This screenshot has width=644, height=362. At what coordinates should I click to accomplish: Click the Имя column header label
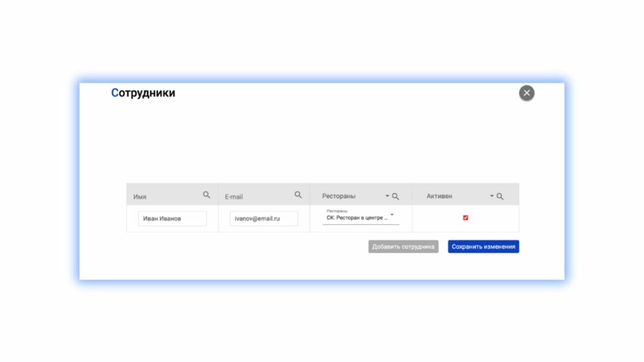pos(140,197)
